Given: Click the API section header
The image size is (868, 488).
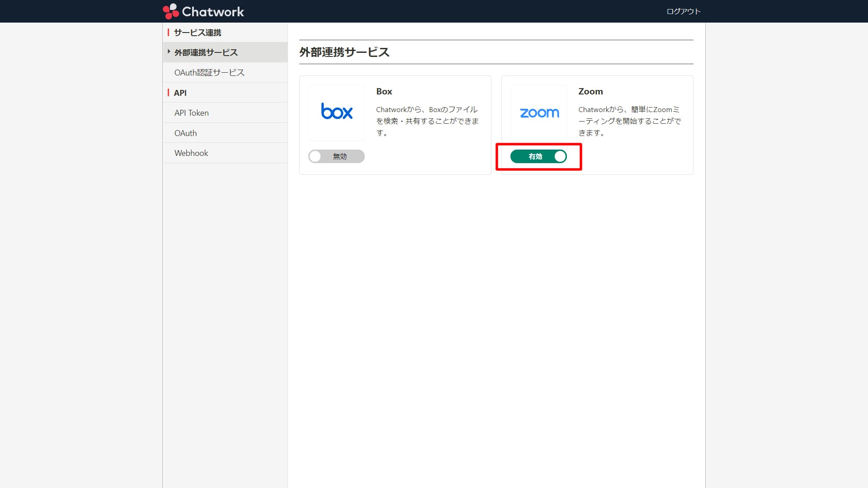Looking at the screenshot, I should click(180, 93).
